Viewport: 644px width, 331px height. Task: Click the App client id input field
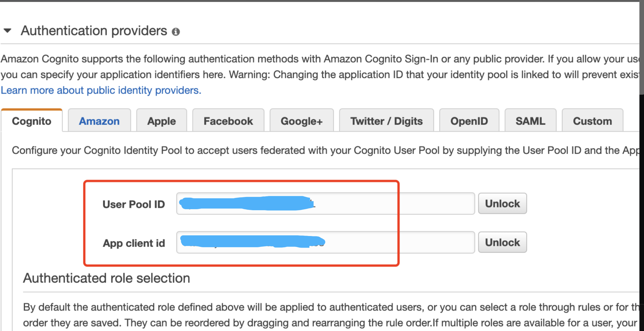tap(326, 242)
